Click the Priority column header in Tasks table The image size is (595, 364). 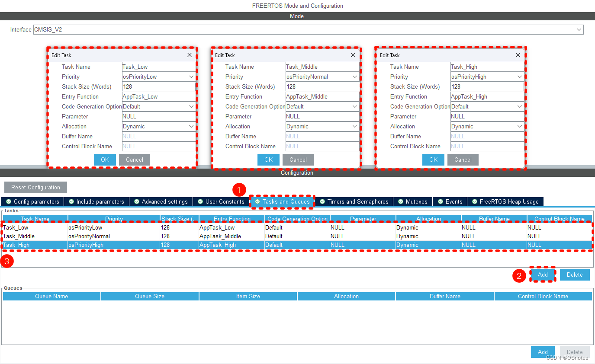(x=114, y=219)
